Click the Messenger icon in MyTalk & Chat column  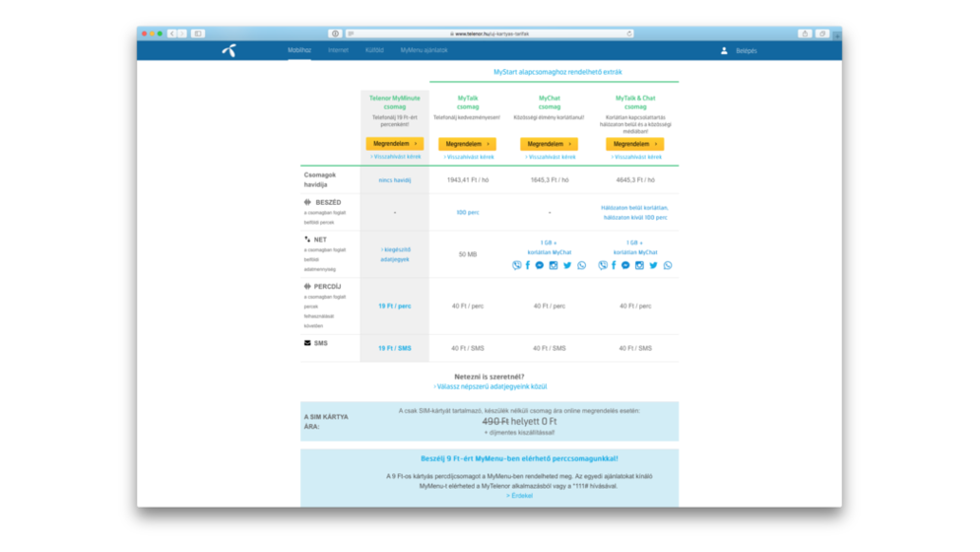click(x=625, y=265)
